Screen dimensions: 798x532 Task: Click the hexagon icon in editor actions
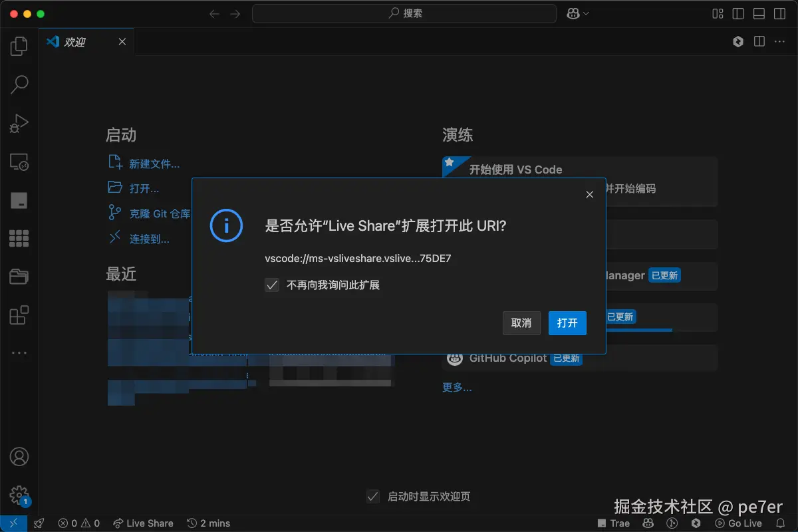point(738,41)
